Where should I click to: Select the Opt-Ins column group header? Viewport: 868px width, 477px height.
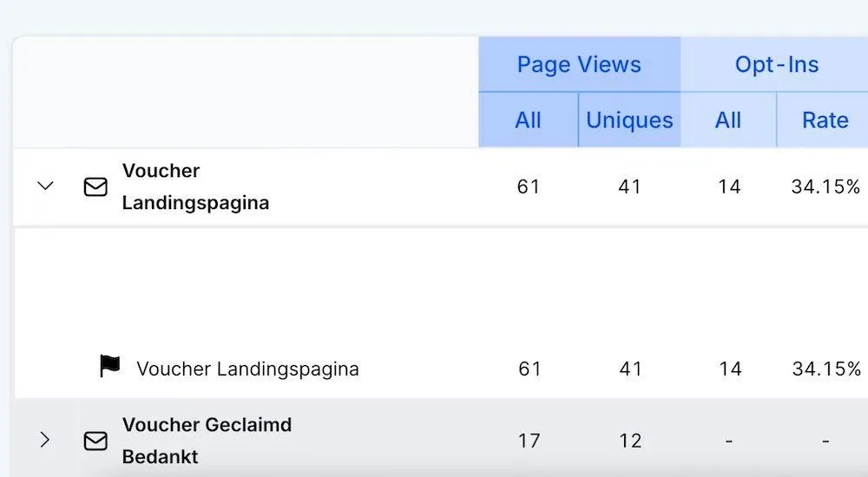coord(777,65)
